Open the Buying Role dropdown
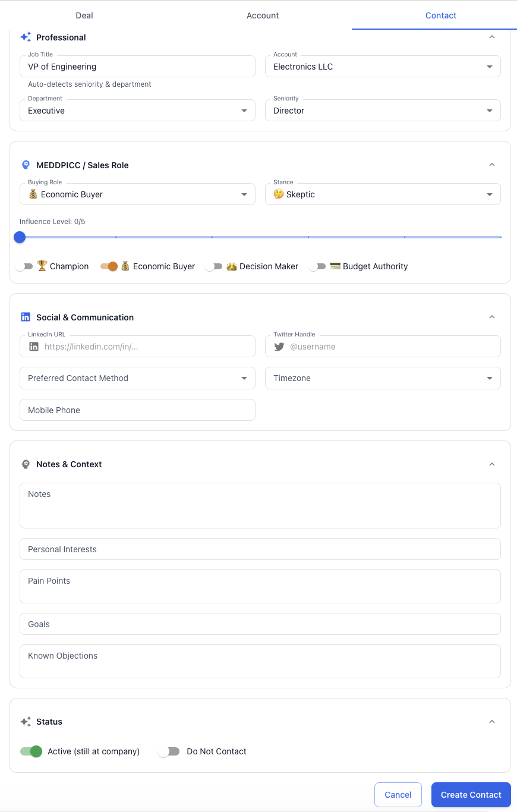 (x=137, y=194)
